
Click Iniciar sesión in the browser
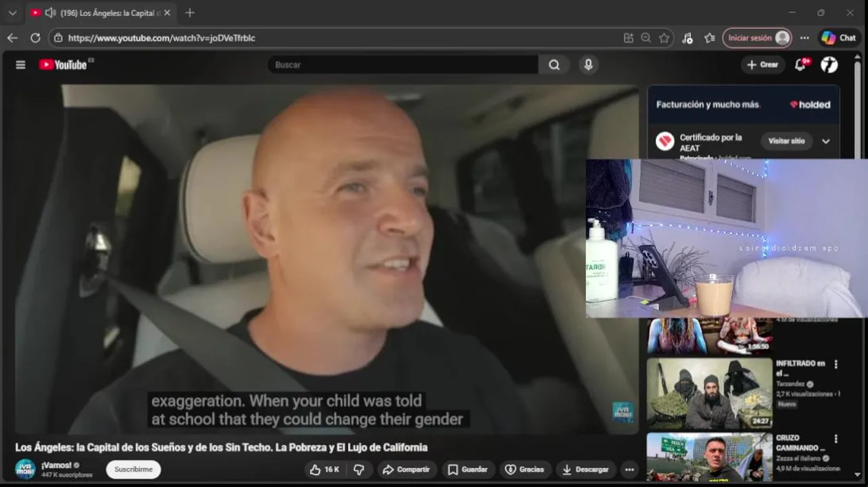click(757, 38)
